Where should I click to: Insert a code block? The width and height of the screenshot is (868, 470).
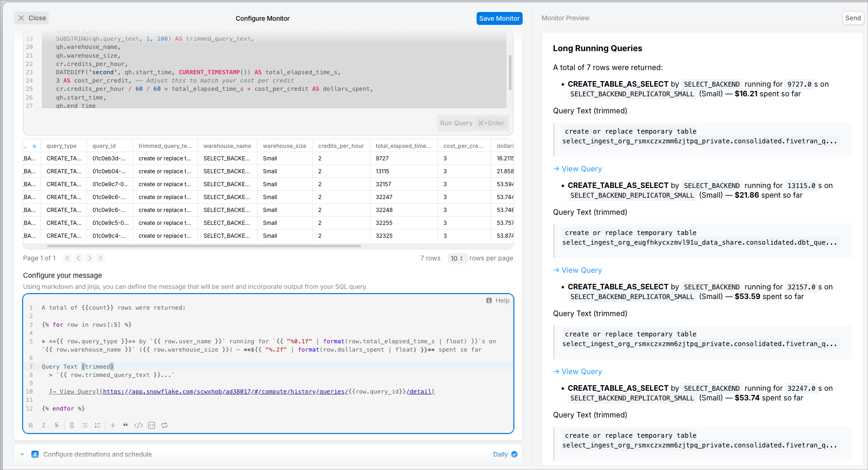[x=151, y=425]
